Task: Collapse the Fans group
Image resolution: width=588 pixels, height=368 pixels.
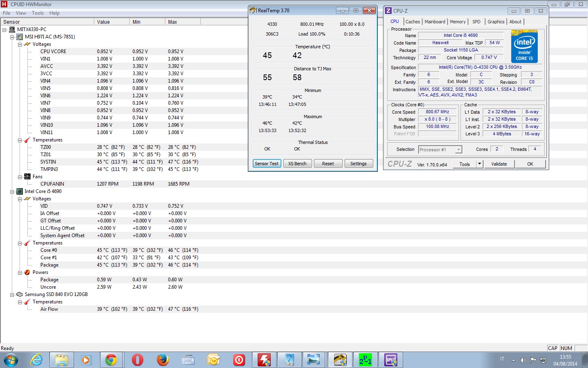Action: 20,177
